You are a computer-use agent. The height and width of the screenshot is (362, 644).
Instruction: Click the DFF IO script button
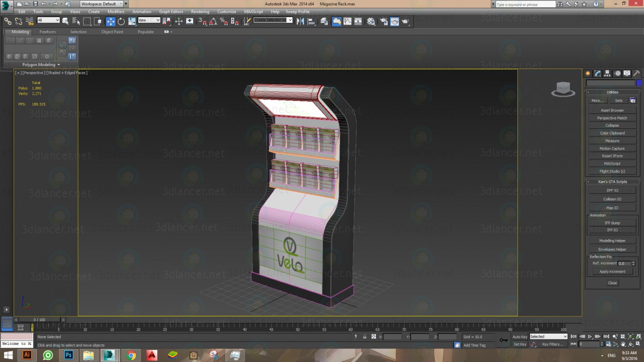tap(612, 191)
